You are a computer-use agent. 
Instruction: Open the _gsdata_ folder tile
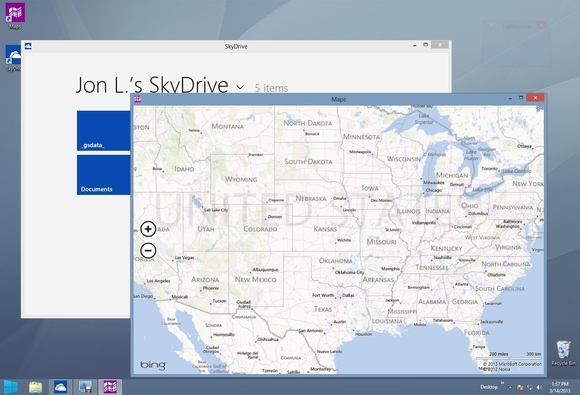point(104,131)
